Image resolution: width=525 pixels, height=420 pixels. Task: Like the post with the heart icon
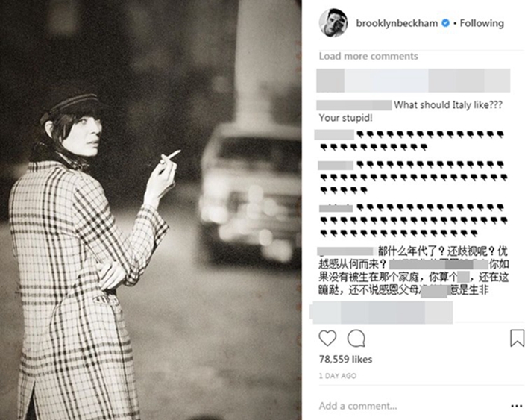[x=327, y=338]
